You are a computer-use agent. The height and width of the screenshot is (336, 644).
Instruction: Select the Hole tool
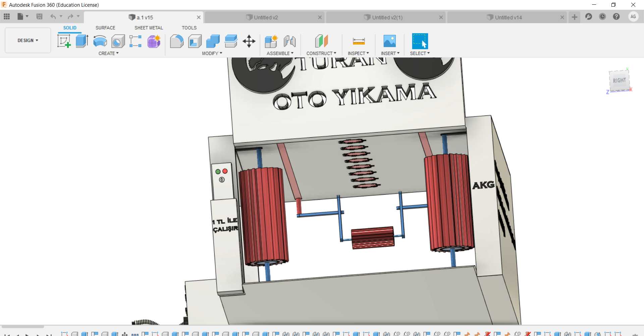point(118,41)
